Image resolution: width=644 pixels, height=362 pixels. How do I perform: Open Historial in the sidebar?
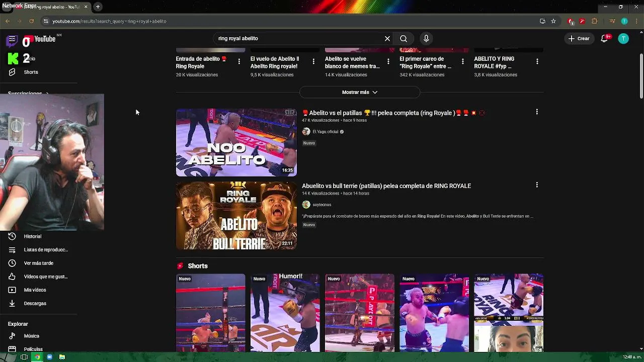click(x=33, y=236)
